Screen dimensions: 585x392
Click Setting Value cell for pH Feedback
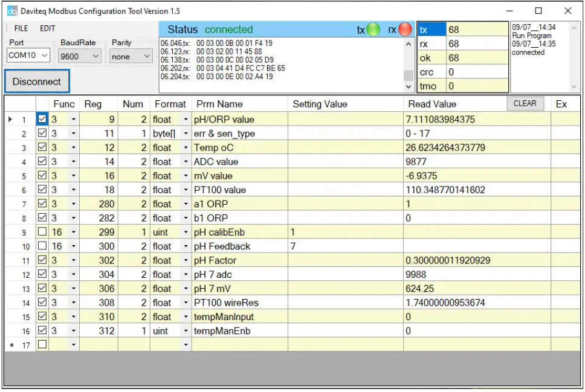click(x=345, y=246)
